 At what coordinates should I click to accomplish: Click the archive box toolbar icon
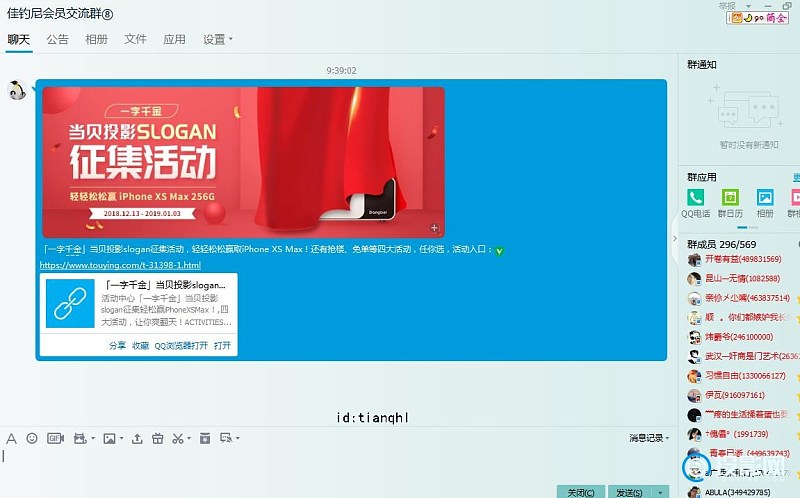205,438
